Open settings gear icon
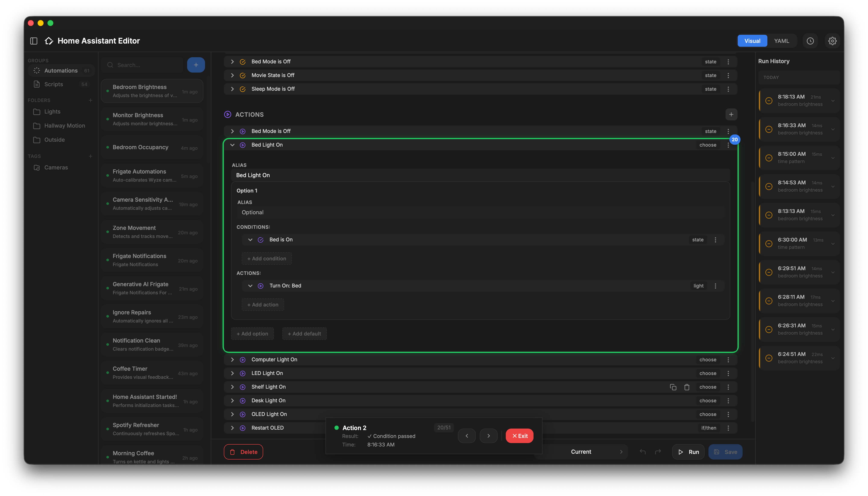Viewport: 868px width, 496px height. tap(832, 41)
